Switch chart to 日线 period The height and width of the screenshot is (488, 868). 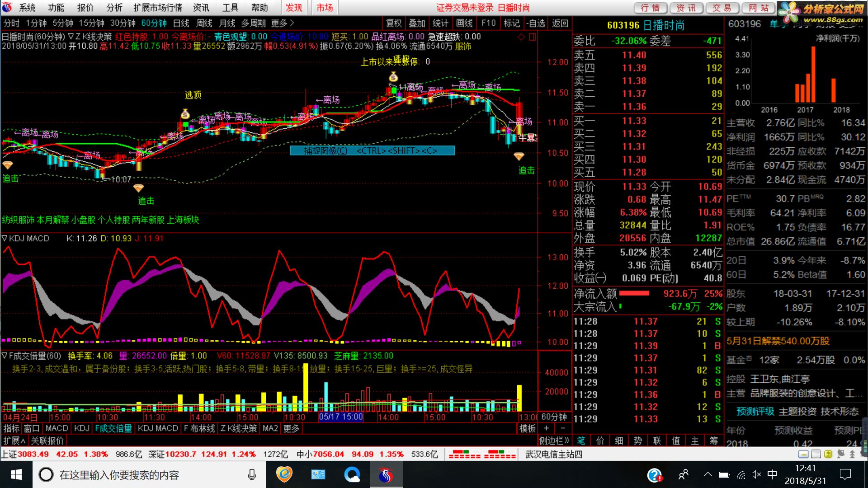click(181, 23)
